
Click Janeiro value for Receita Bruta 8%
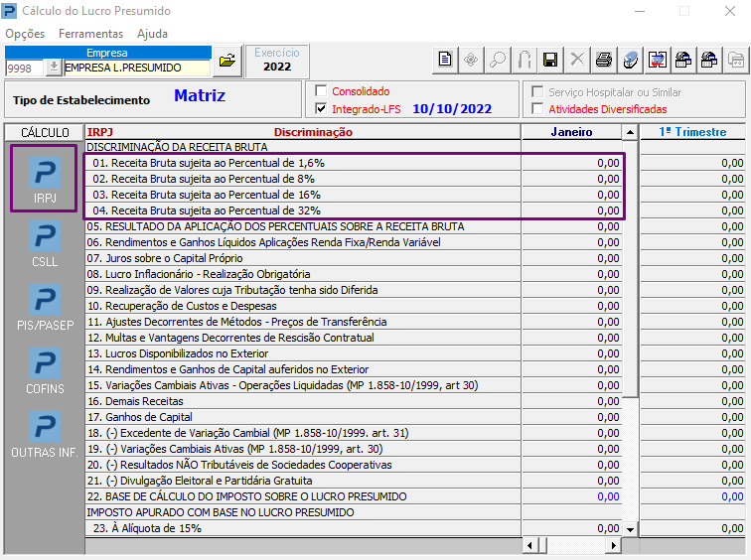[571, 179]
